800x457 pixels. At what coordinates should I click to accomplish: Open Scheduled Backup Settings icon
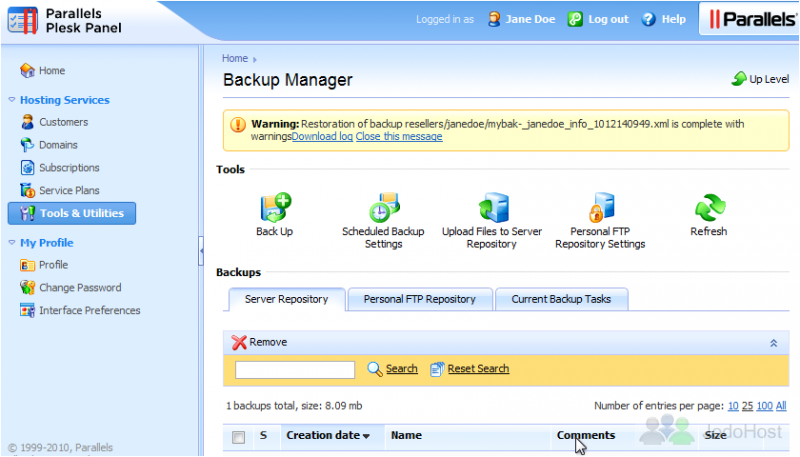[x=384, y=207]
